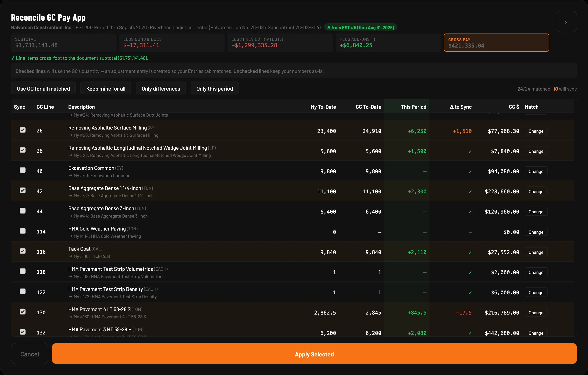The width and height of the screenshot is (588, 375).
Task: Enable sync for line 44 Base Aggregate 3-Inch
Action: point(22,211)
